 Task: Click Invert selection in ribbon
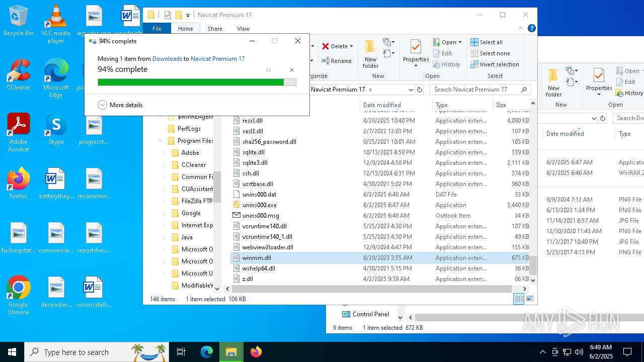(495, 64)
